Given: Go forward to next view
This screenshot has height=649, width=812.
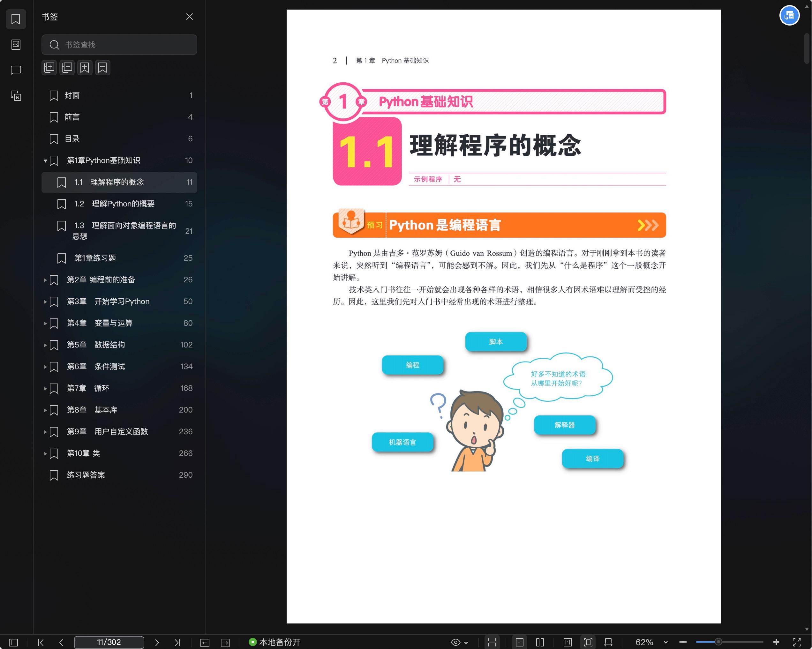Looking at the screenshot, I should pos(225,643).
